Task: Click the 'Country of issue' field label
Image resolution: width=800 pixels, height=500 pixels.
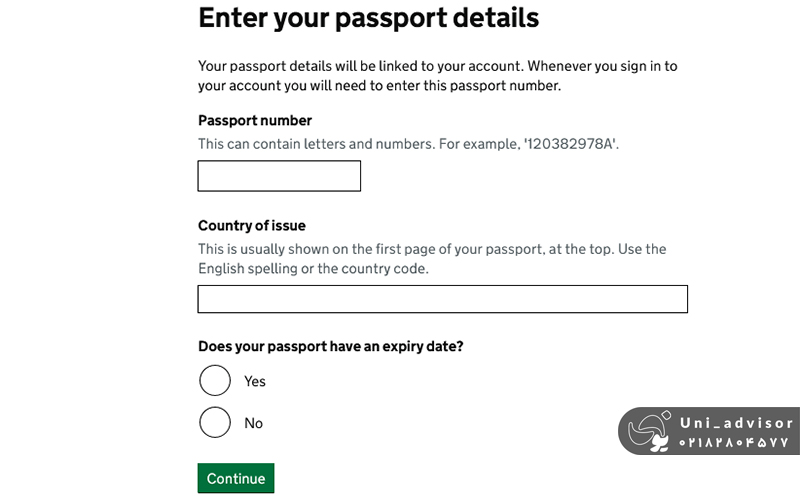Action: tap(252, 225)
